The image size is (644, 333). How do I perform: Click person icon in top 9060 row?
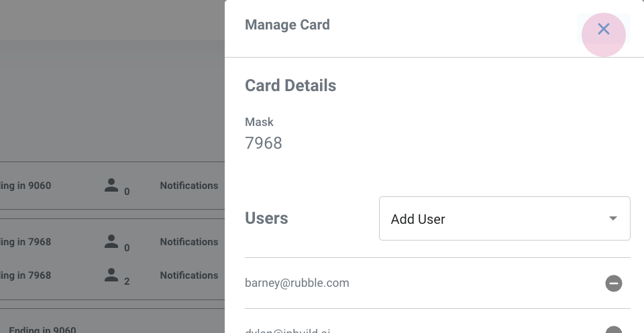[111, 186]
